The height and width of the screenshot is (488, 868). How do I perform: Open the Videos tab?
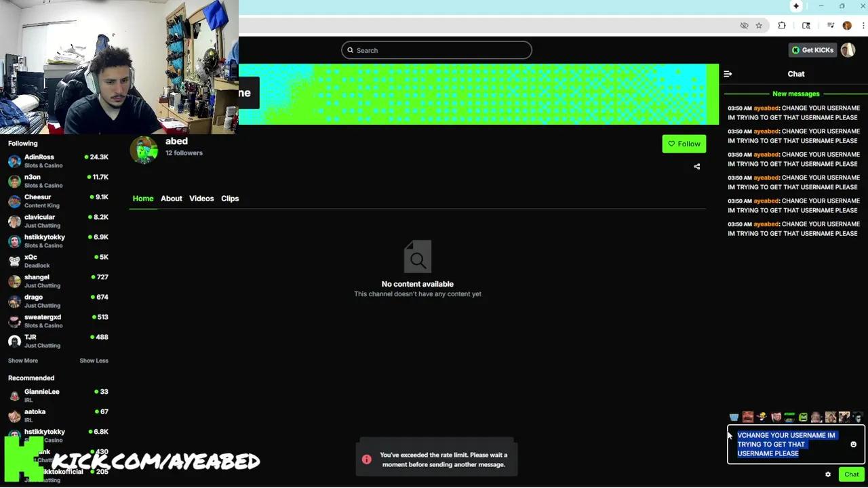(x=201, y=199)
